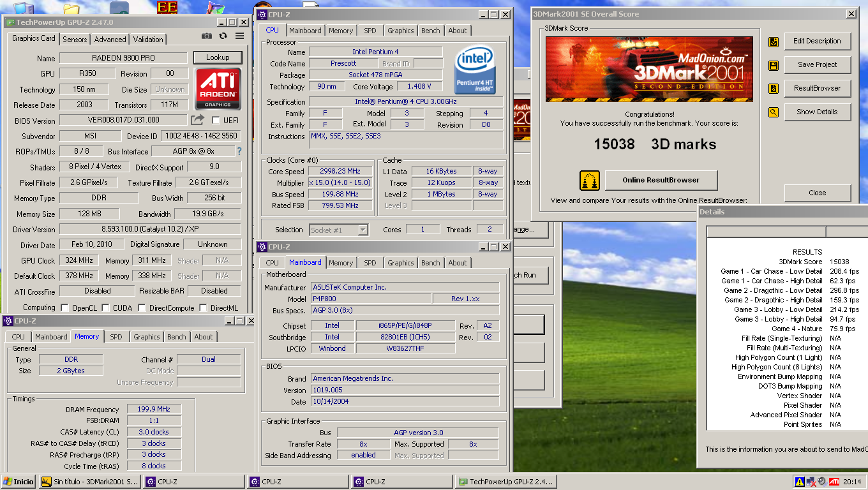Open the Socket #1 selection dropdown
868x490 pixels.
(x=363, y=230)
